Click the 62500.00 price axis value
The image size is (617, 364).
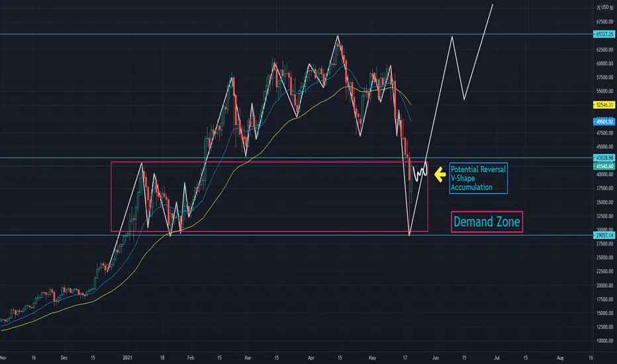point(604,50)
